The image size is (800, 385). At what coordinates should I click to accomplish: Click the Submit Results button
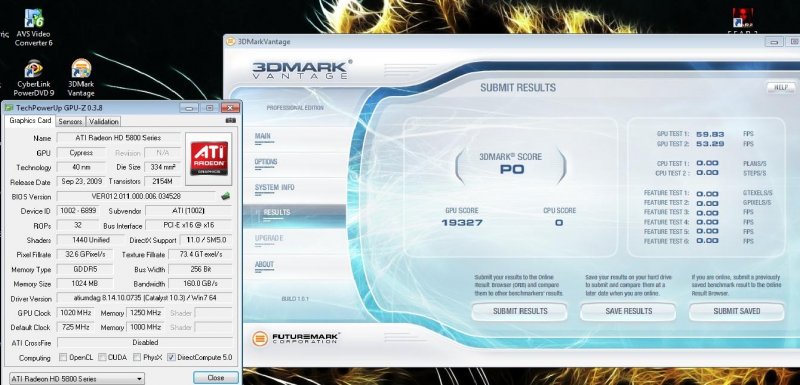click(519, 311)
